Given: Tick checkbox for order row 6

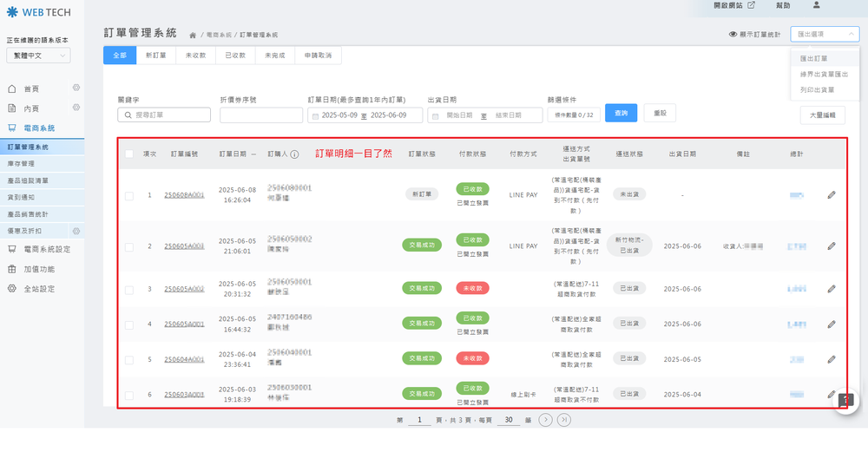Looking at the screenshot, I should point(129,396).
